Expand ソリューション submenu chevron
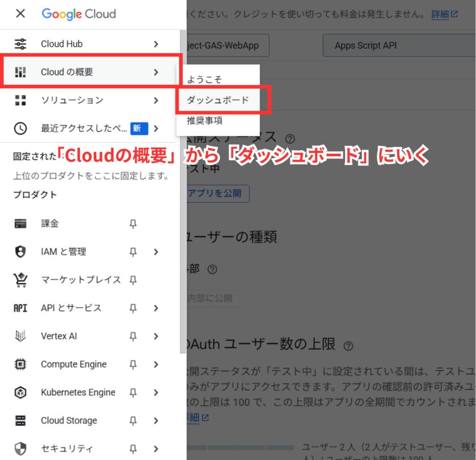This screenshot has width=476, height=460. click(x=156, y=100)
